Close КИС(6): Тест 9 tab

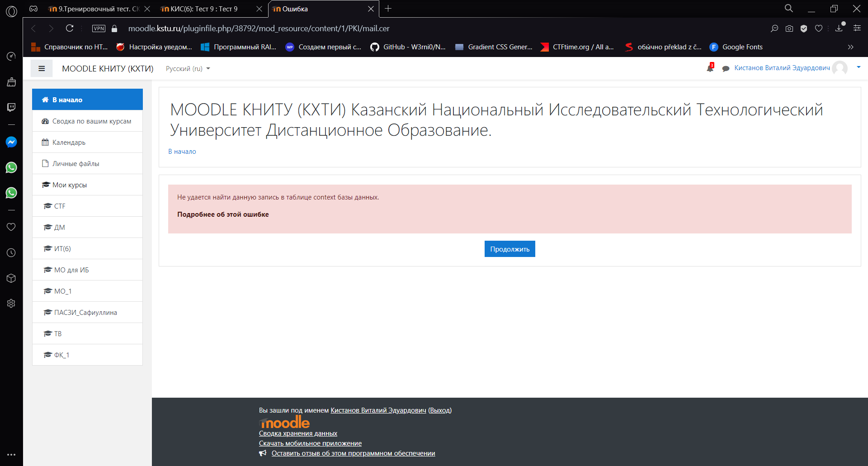(x=259, y=9)
